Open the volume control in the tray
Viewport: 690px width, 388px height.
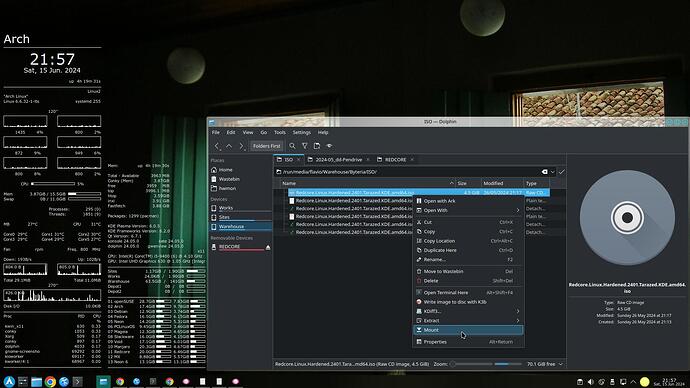tap(591, 382)
